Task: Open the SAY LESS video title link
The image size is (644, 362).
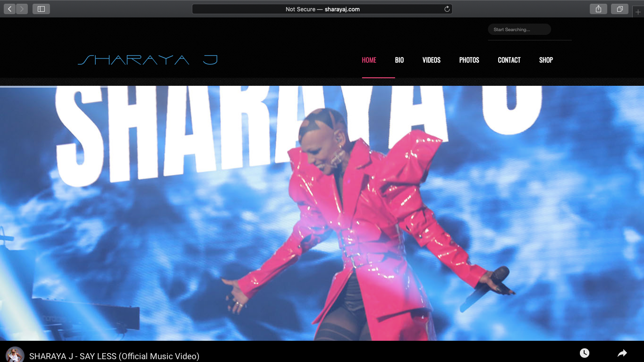Action: 114,356
